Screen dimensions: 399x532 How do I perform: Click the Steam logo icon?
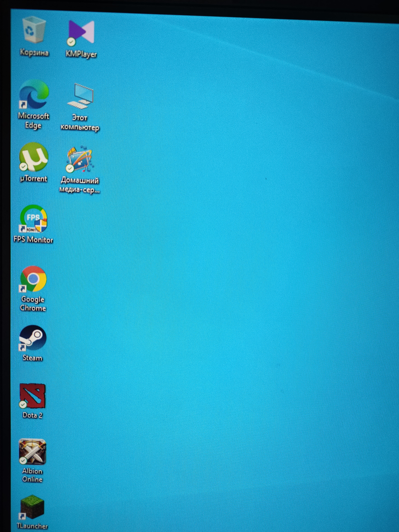[33, 338]
